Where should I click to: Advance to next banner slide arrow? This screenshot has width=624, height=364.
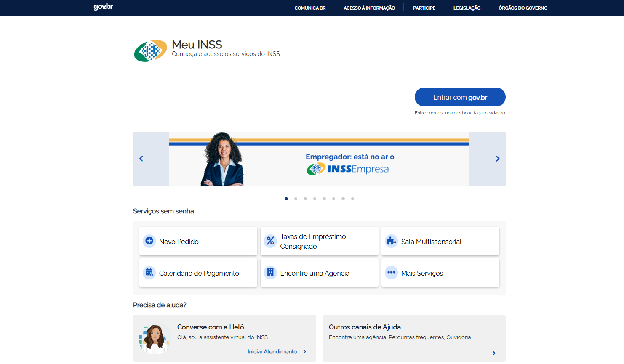tap(498, 159)
